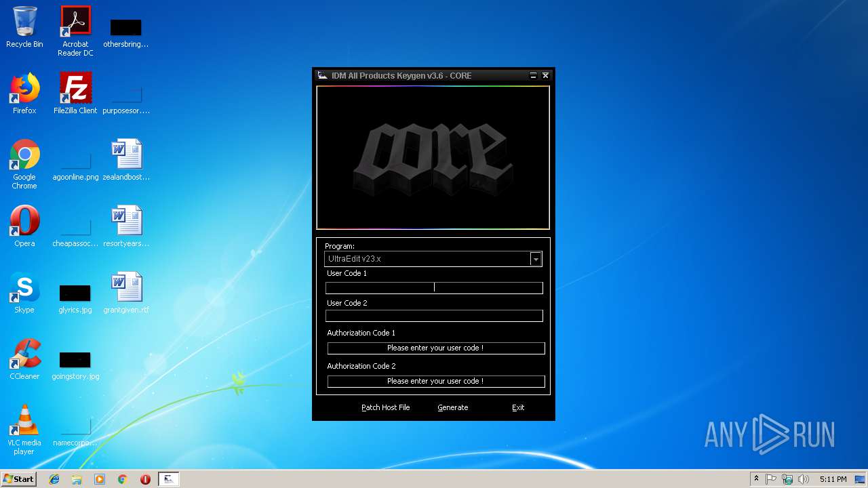Switch to the keygen taskbar button
868x488 pixels.
pos(169,479)
